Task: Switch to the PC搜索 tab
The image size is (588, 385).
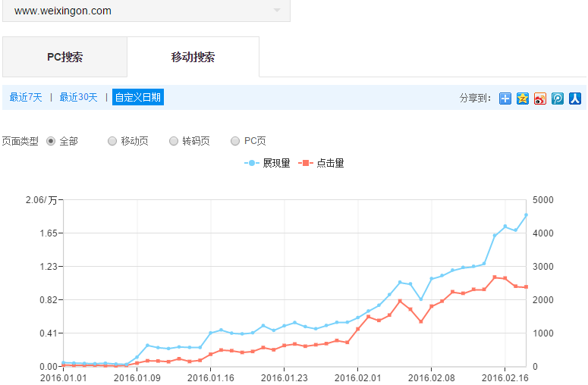Action: (x=64, y=58)
